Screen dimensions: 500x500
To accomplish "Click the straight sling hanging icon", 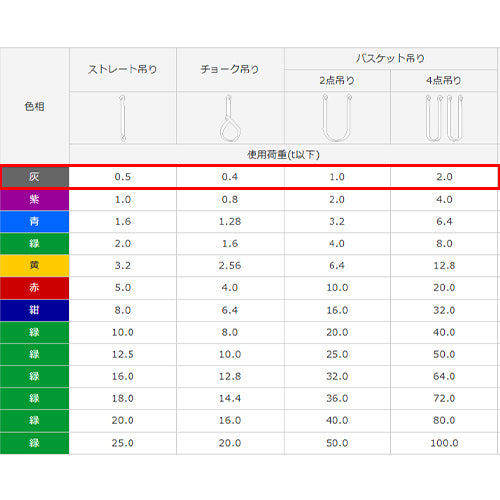I will tap(123, 118).
